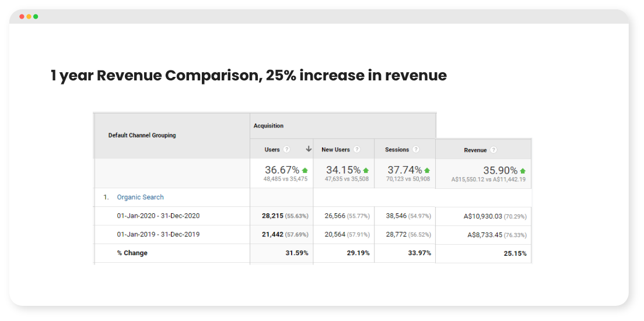Click the 37.74% sessions summary figure
Screen dimensions: 644x321
coord(405,170)
